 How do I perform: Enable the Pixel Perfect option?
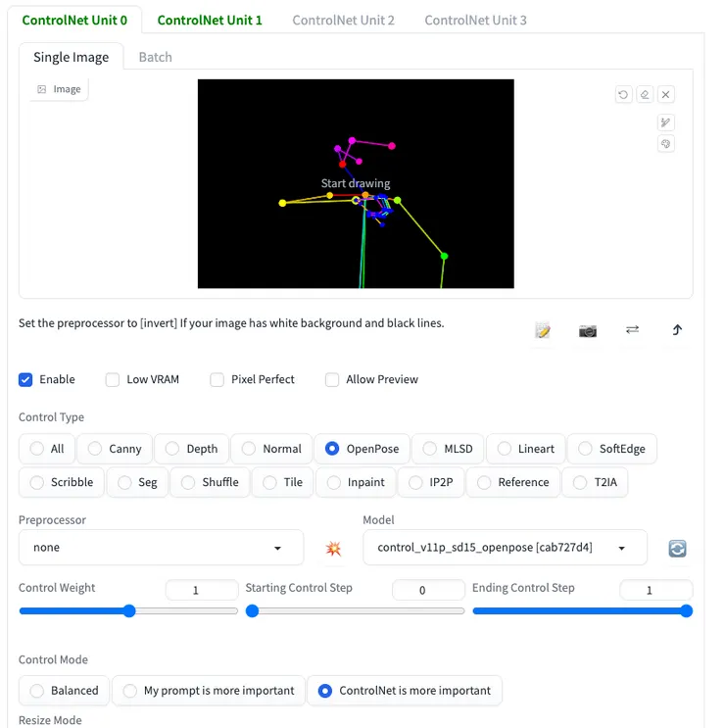click(217, 379)
